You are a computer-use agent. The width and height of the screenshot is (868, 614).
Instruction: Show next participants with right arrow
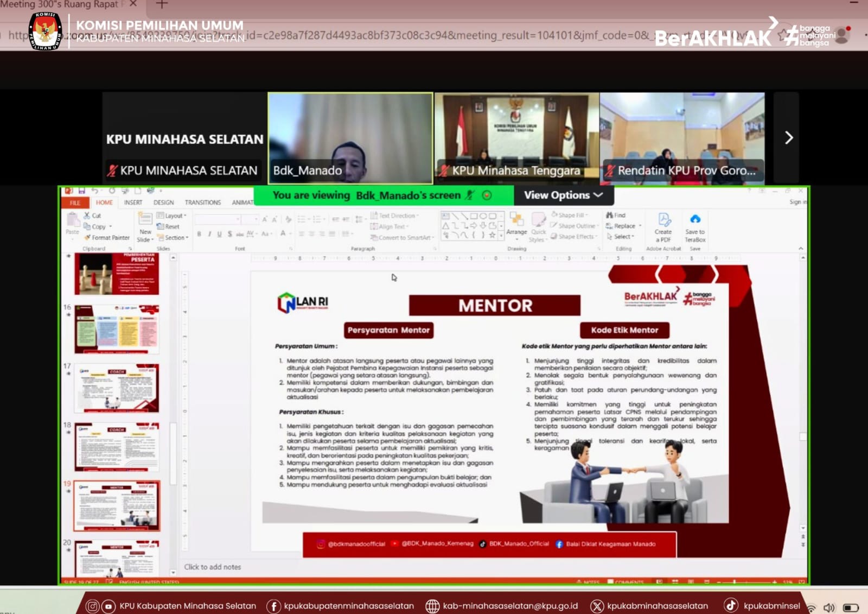pyautogui.click(x=788, y=138)
